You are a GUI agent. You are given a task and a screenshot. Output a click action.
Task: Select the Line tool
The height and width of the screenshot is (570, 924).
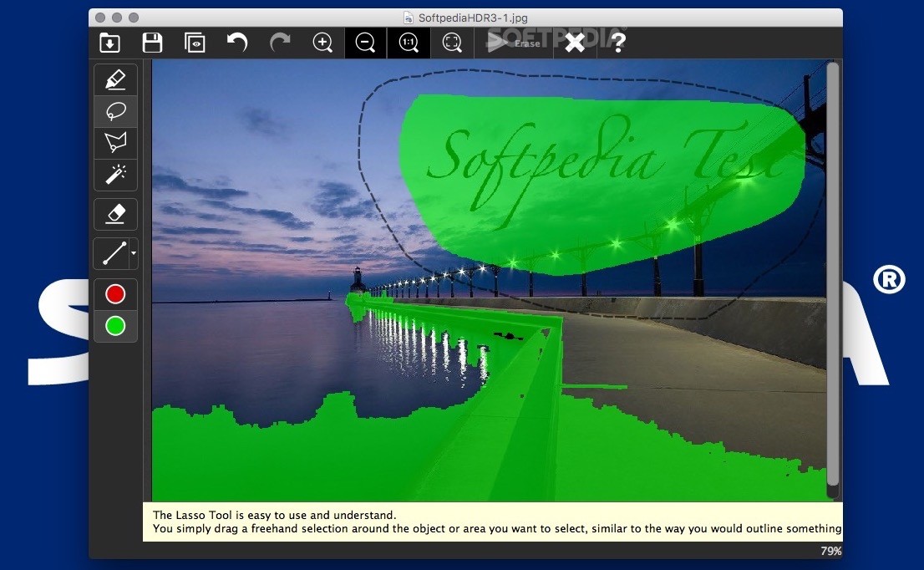112,253
